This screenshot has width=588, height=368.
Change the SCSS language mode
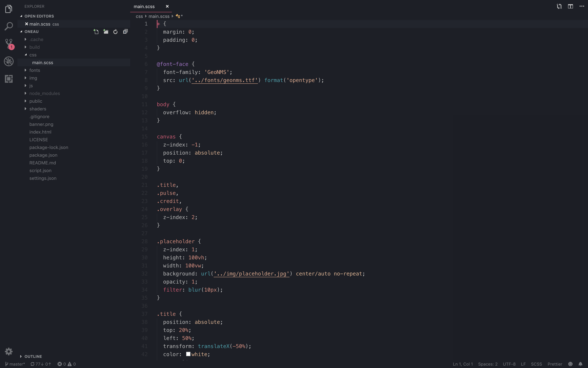(x=536, y=364)
